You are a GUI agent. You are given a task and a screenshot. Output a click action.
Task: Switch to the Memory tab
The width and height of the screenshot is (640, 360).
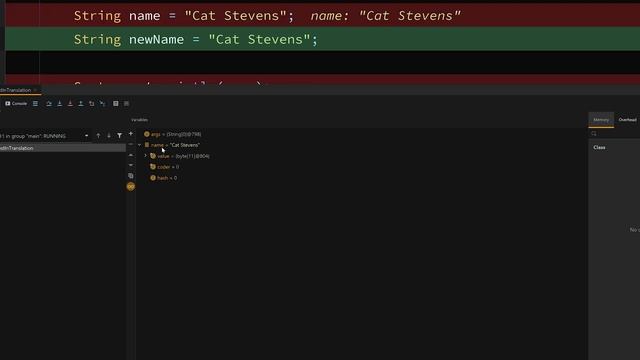point(601,120)
